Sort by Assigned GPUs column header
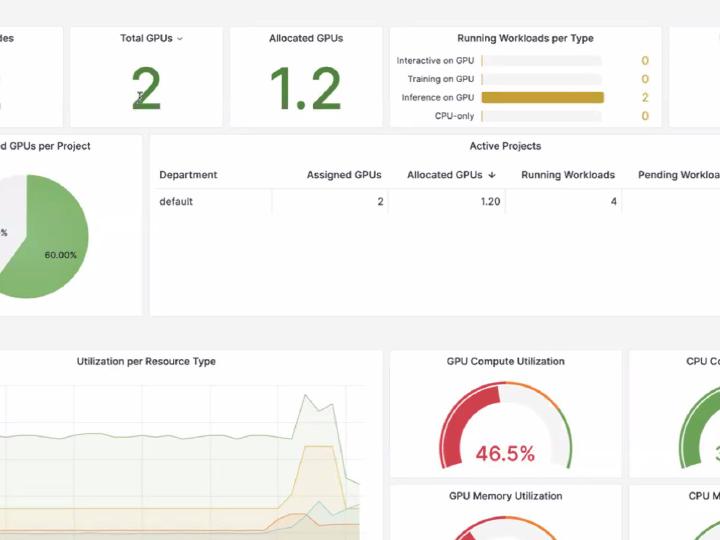 point(344,175)
